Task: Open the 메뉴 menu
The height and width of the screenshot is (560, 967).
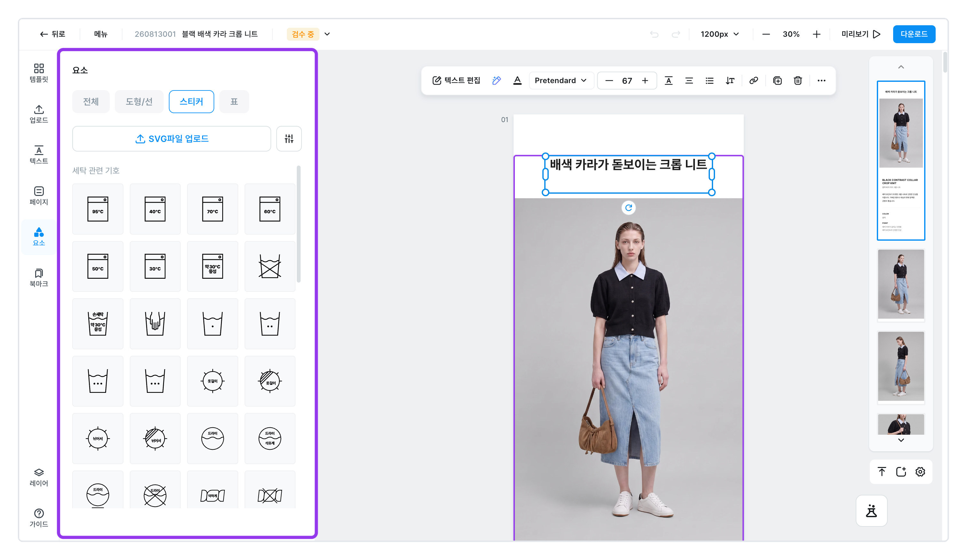Action: tap(100, 34)
